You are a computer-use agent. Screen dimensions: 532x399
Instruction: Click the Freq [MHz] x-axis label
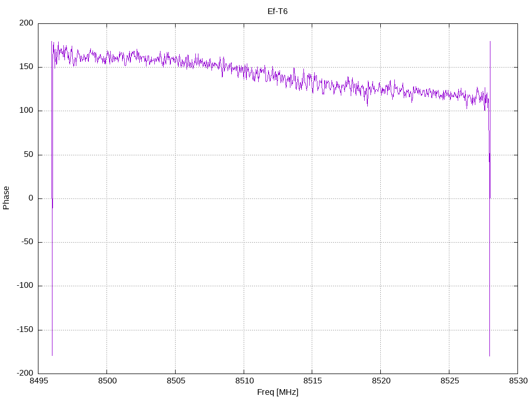[277, 392]
